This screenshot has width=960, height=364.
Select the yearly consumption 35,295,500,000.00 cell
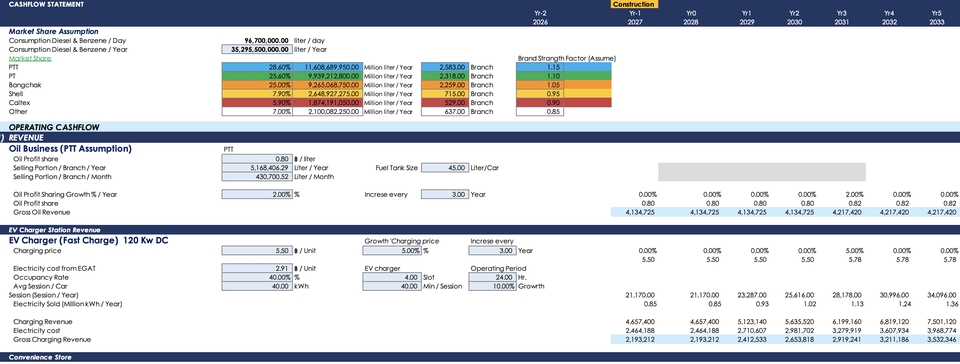tap(257, 50)
